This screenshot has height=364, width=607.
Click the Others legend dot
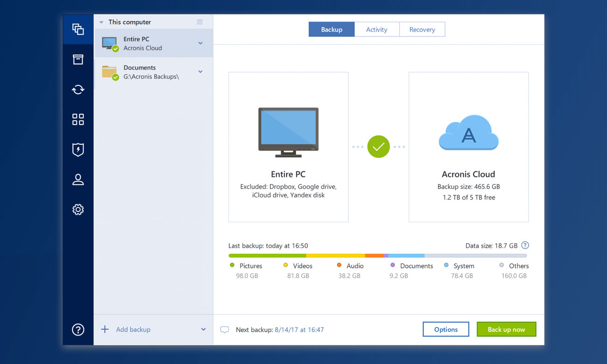(501, 265)
